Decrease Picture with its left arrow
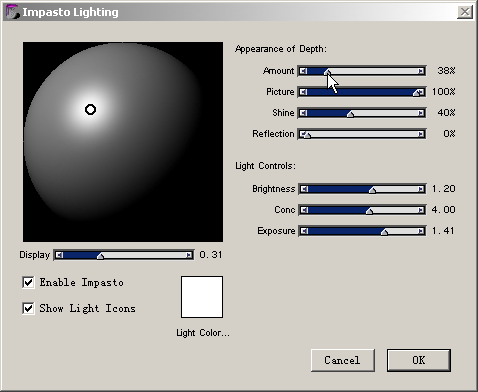Image resolution: width=478 pixels, height=392 pixels. point(303,92)
